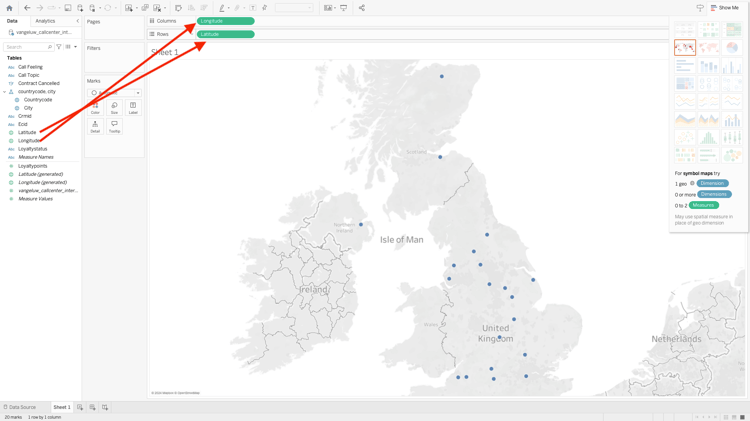
Task: Select the Longitude pill on Columns
Action: [x=225, y=21]
